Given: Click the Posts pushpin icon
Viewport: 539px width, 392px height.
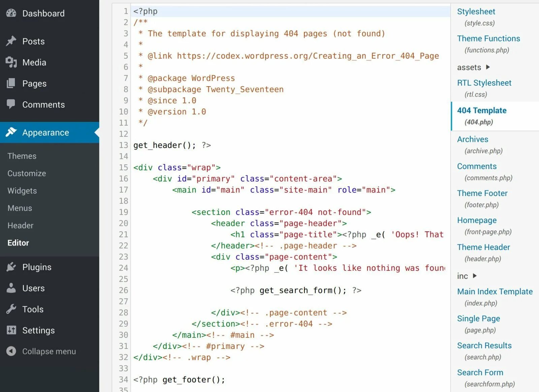Looking at the screenshot, I should pyautogui.click(x=11, y=41).
